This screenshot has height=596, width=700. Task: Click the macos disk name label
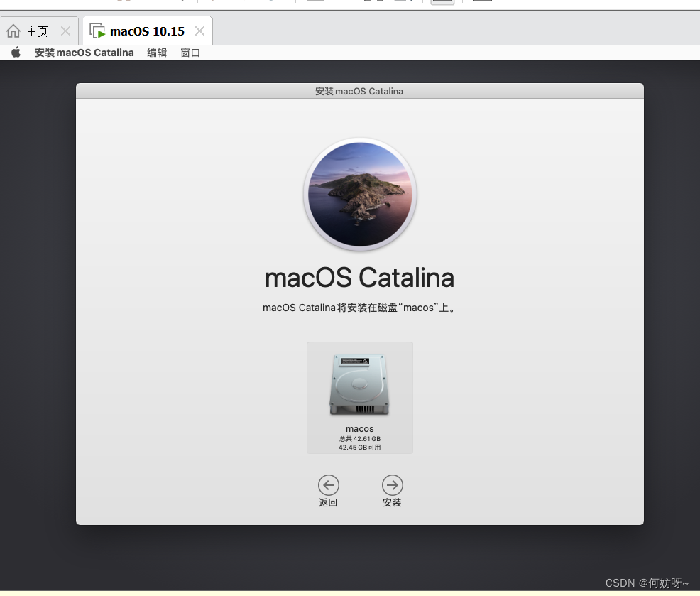[x=360, y=429]
